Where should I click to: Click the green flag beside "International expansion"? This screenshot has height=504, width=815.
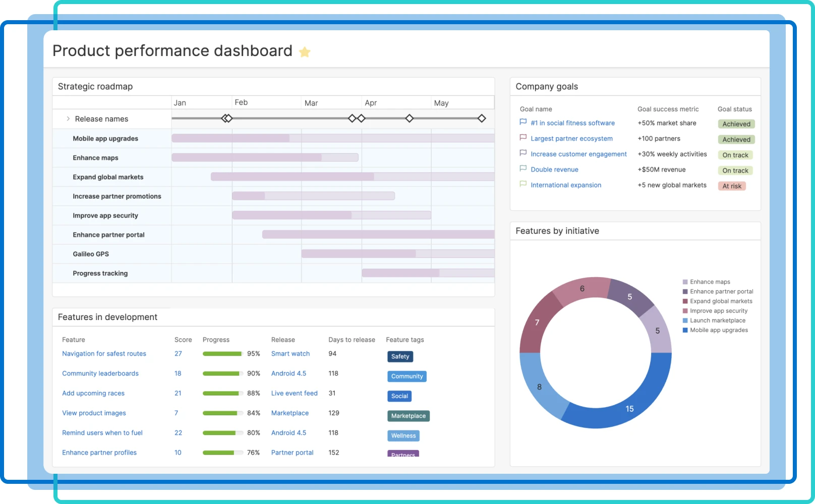(522, 183)
